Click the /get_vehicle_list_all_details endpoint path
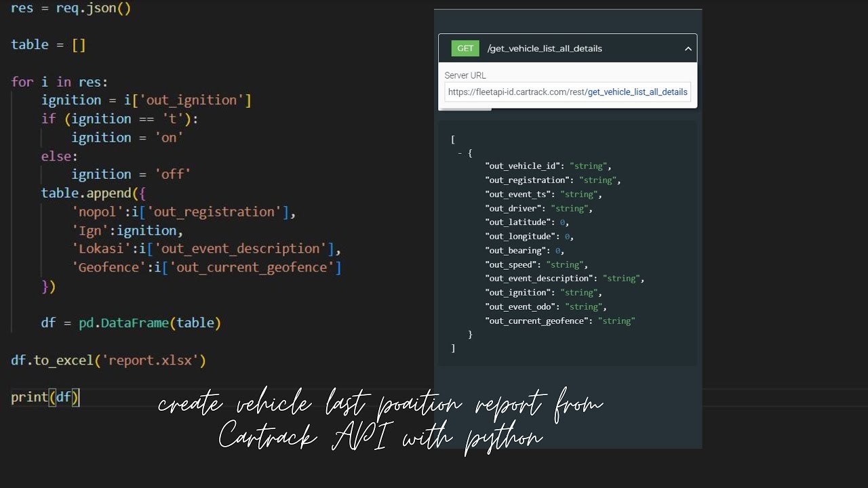This screenshot has width=868, height=488. (545, 49)
